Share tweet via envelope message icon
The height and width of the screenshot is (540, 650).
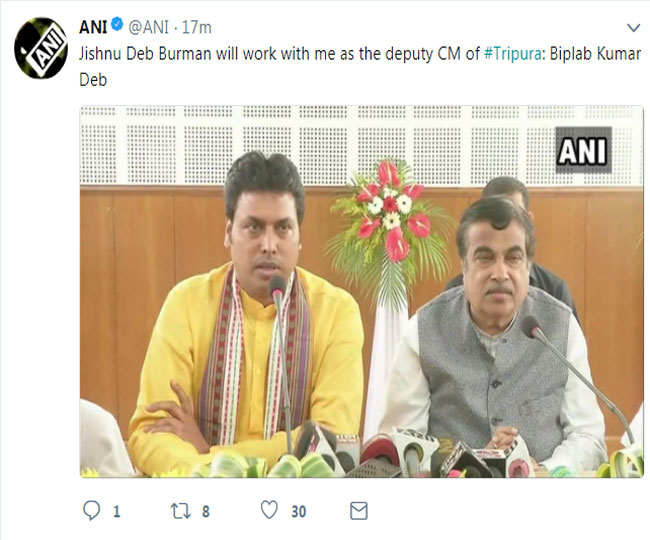point(359,511)
